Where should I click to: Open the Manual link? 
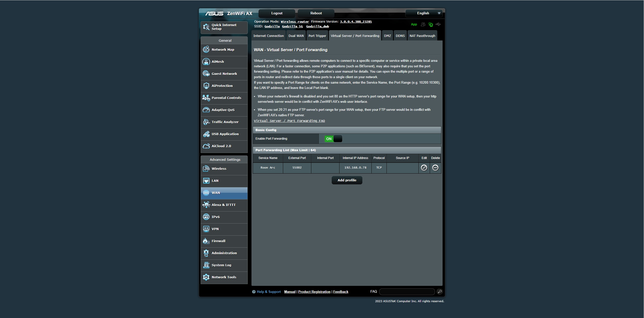(x=290, y=292)
